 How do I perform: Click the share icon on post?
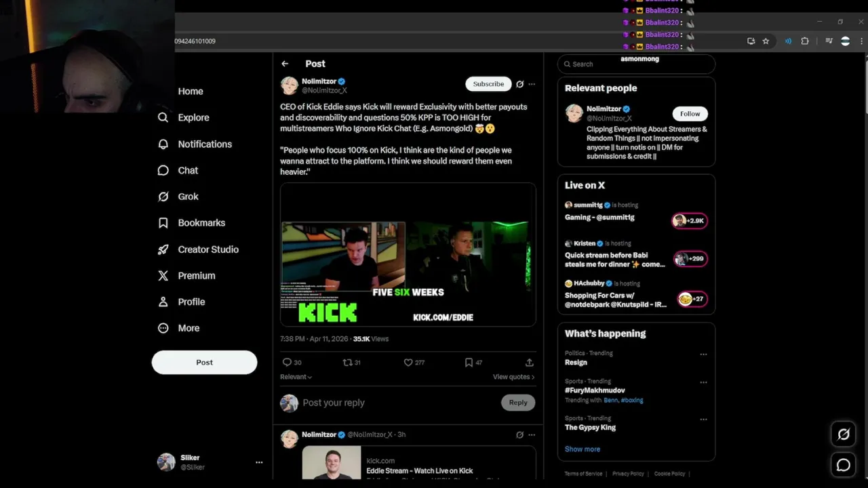coord(530,362)
